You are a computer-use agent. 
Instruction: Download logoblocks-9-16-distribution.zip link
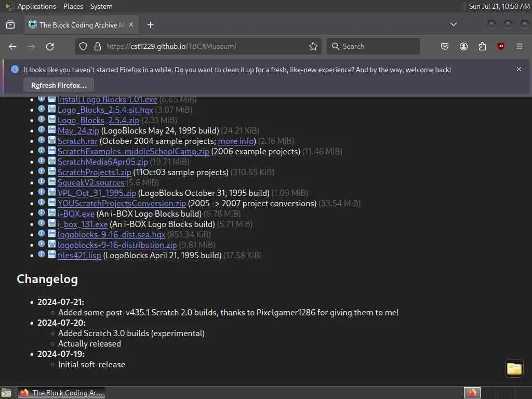point(117,245)
